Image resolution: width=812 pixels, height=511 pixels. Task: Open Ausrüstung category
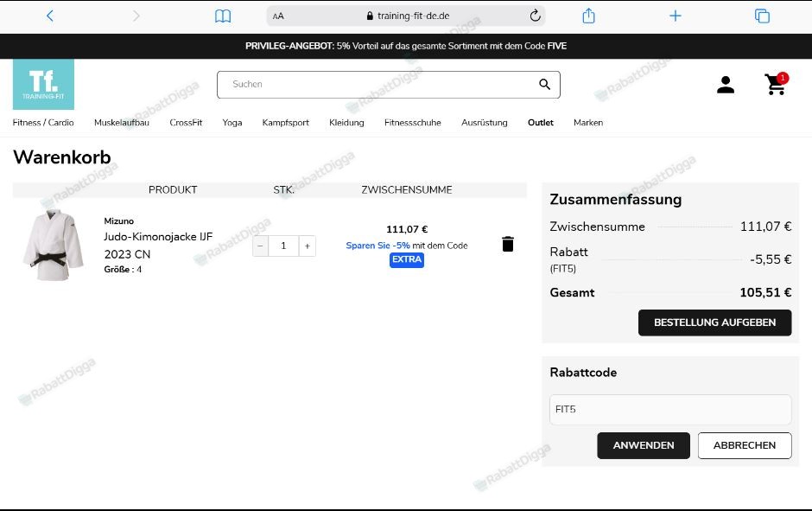coord(485,123)
